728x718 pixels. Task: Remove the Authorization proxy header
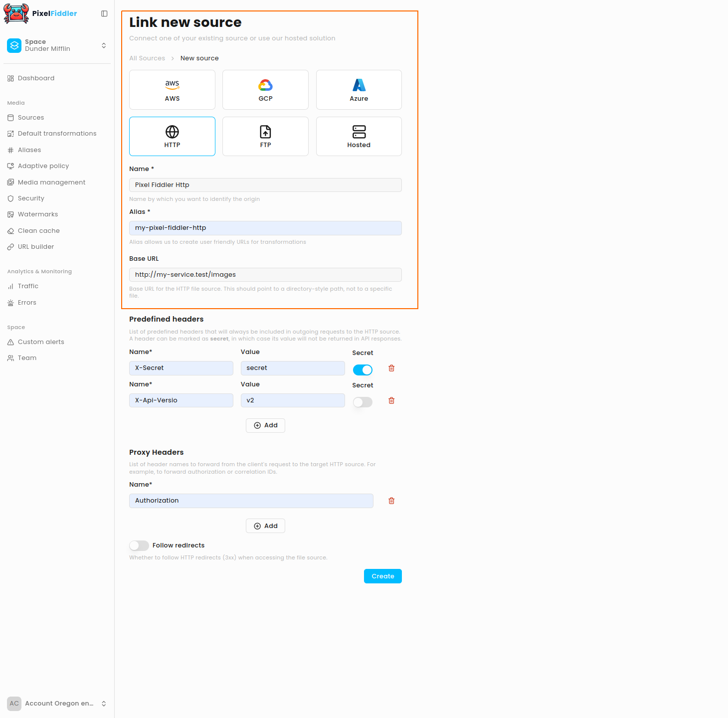point(391,501)
